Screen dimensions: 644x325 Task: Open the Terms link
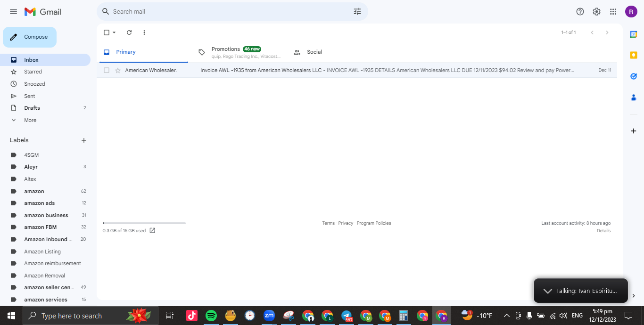click(x=329, y=223)
